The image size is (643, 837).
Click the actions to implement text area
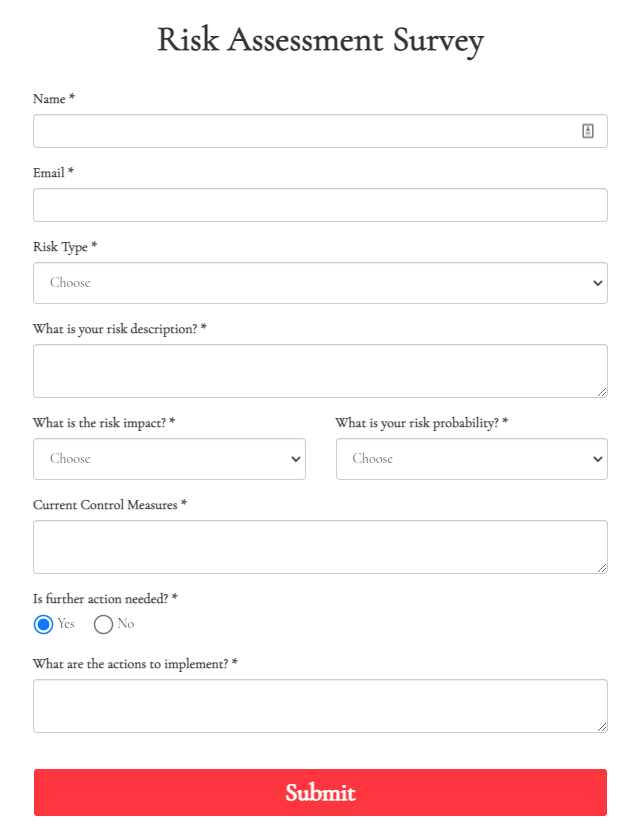click(320, 706)
